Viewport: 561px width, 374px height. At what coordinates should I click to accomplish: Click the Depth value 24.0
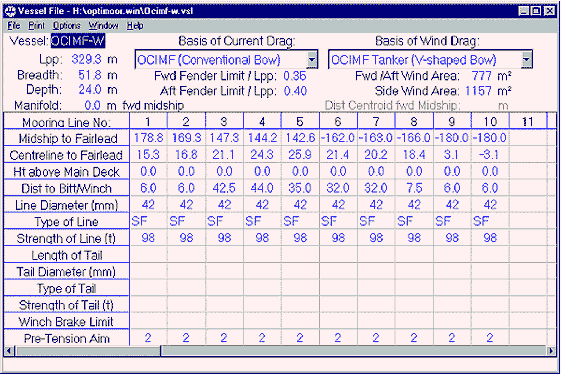point(90,89)
